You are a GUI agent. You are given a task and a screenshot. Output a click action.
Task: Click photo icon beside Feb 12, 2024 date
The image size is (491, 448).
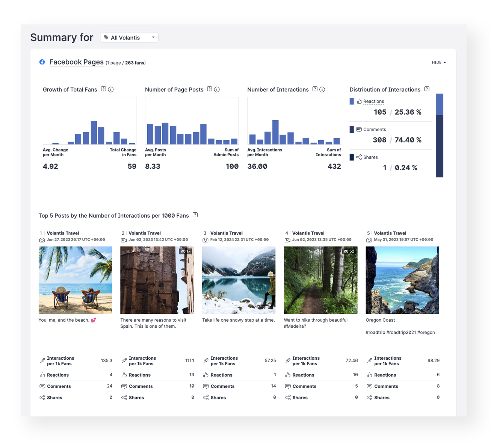(x=205, y=240)
